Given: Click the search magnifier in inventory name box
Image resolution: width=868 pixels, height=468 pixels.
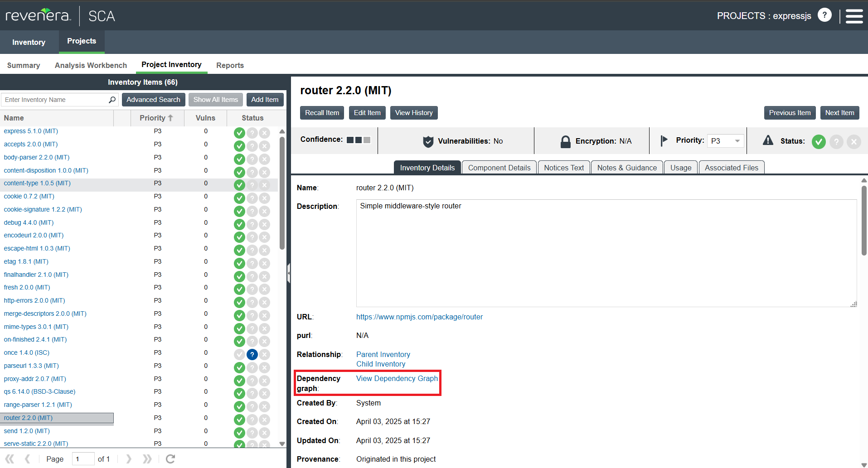Looking at the screenshot, I should coord(112,100).
